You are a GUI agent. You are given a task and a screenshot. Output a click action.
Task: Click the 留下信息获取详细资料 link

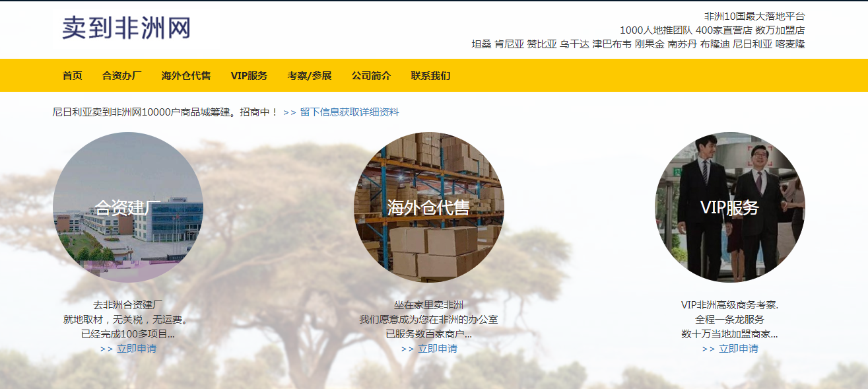(349, 112)
